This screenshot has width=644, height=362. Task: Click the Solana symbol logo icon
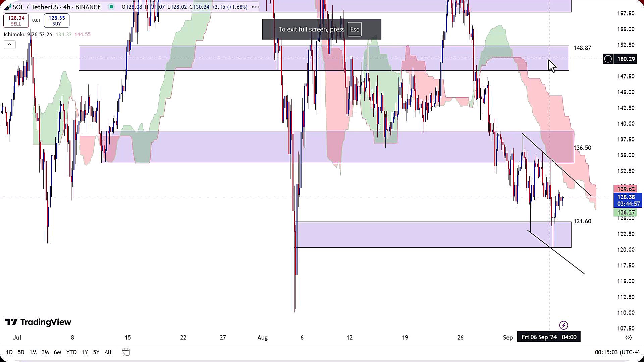click(7, 7)
